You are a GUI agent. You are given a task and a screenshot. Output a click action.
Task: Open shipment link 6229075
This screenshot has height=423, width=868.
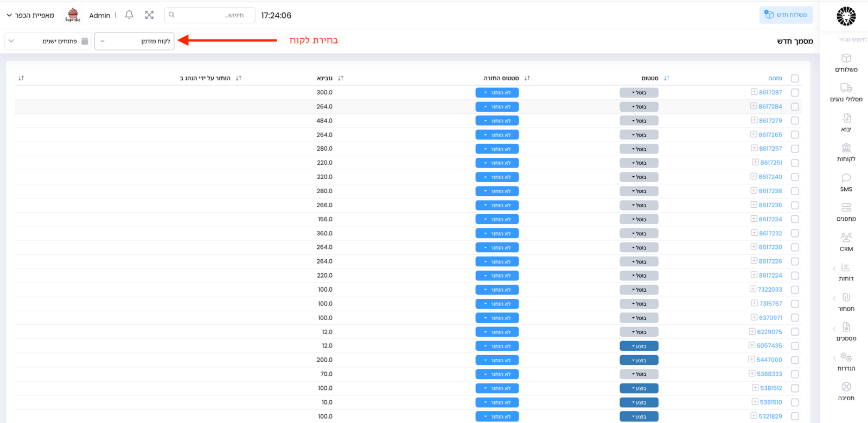(770, 332)
